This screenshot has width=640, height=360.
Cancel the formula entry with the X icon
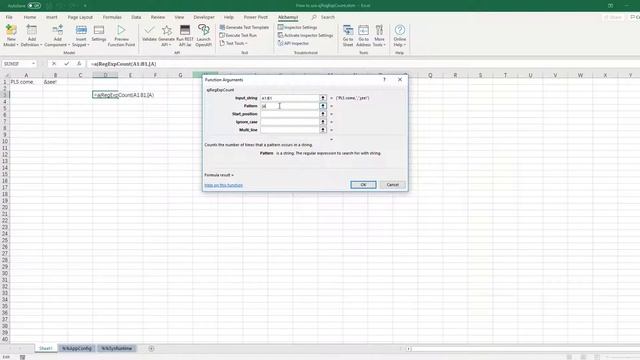(54, 64)
